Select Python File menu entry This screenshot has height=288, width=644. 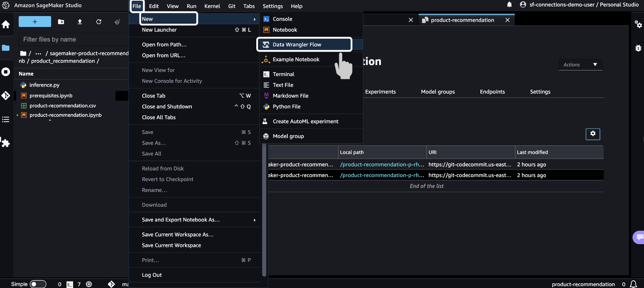pyautogui.click(x=311, y=106)
